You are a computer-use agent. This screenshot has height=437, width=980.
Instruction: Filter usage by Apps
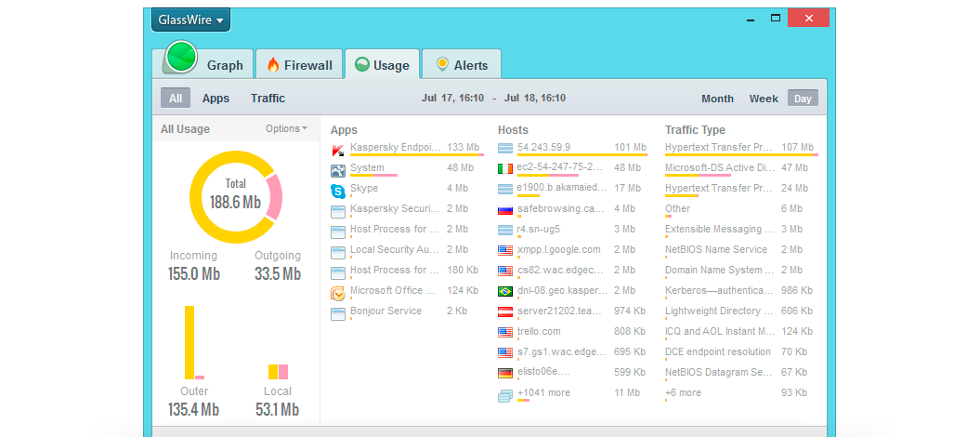tap(216, 99)
